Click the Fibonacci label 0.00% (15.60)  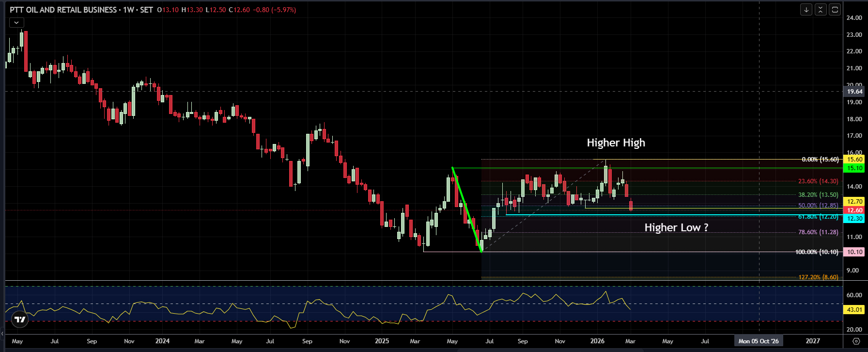pyautogui.click(x=820, y=160)
